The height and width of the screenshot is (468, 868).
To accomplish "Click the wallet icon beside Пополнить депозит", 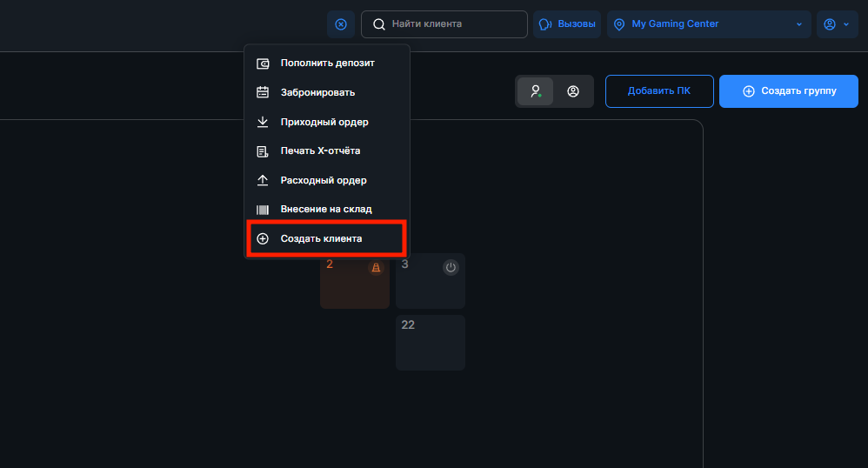I will coord(263,64).
